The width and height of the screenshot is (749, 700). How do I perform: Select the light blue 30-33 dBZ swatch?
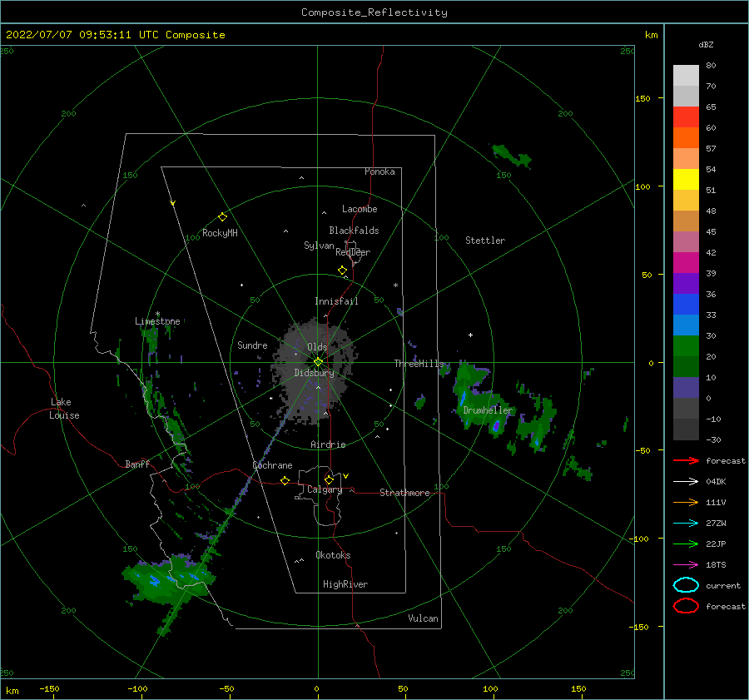[686, 325]
